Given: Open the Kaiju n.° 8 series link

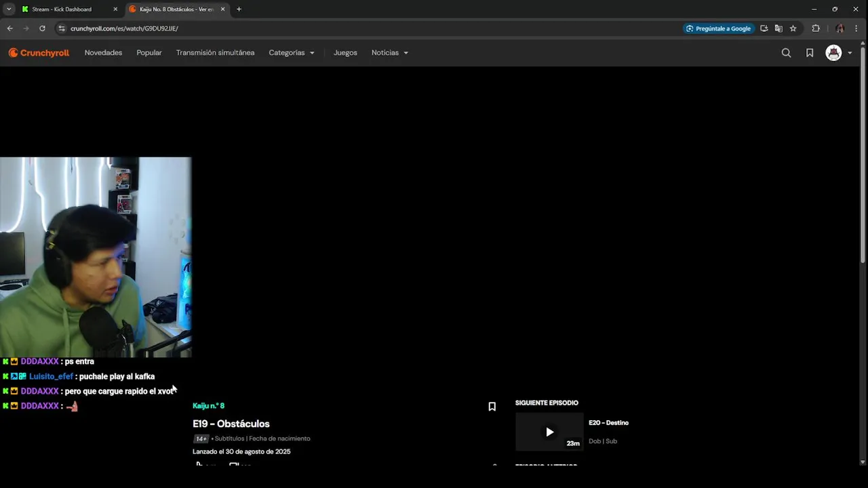Looking at the screenshot, I should [208, 405].
